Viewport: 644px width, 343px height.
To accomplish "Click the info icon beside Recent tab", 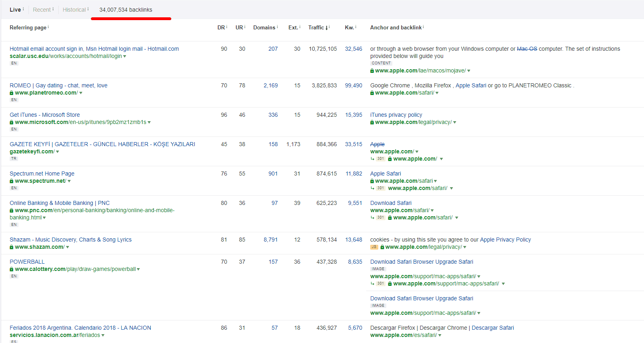I will pos(53,9).
